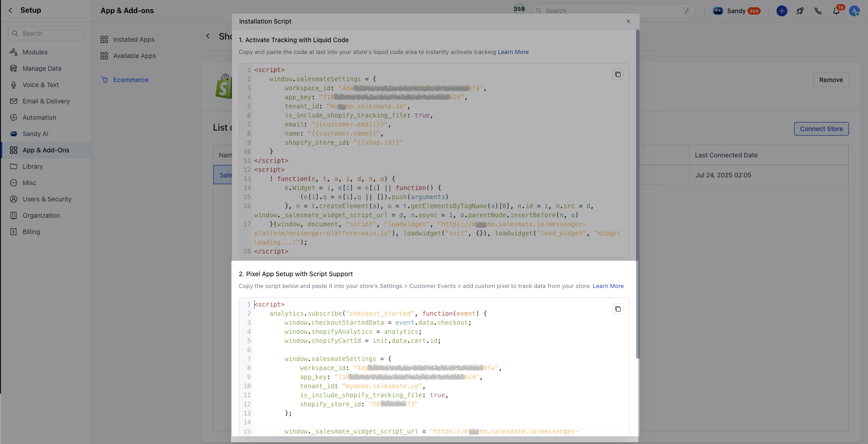Screen dimensions: 868x444
Task: Open Learn More link for Liquid Code tracking
Action: tap(513, 52)
